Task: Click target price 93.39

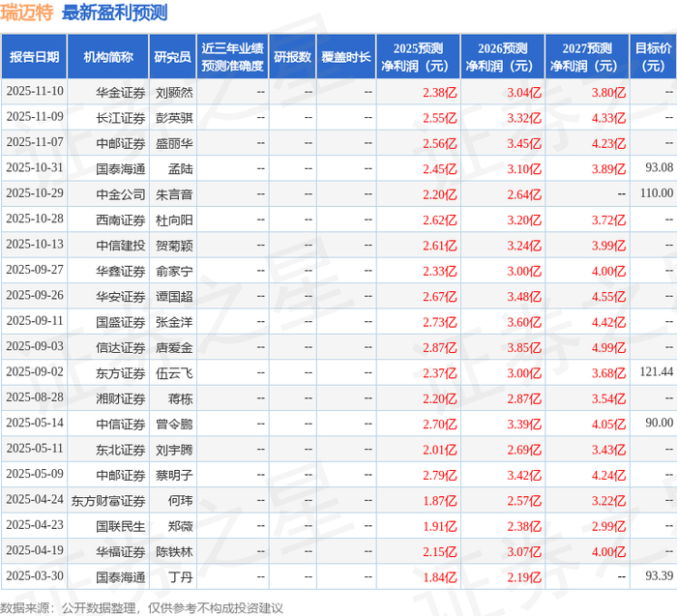Action: (660, 575)
